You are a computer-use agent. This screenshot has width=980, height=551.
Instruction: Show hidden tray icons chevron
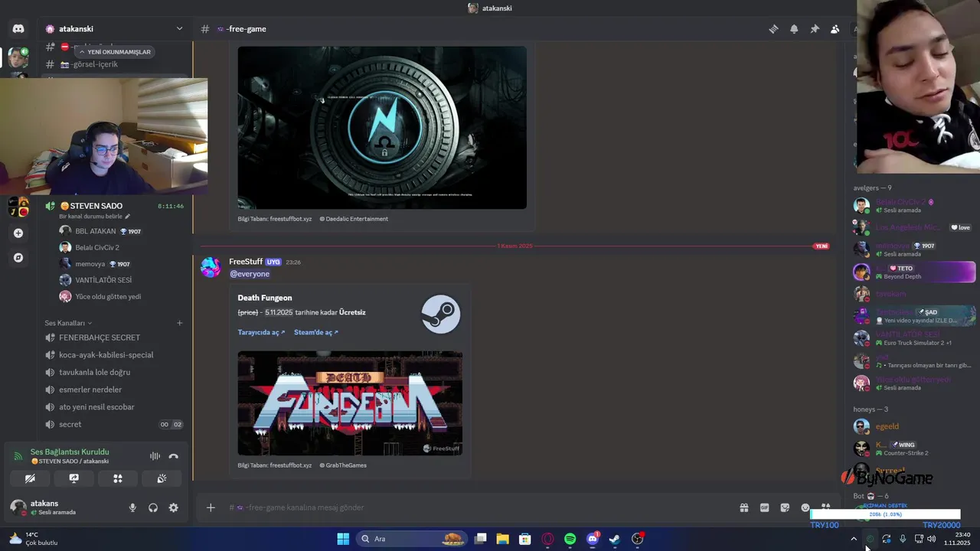(854, 539)
